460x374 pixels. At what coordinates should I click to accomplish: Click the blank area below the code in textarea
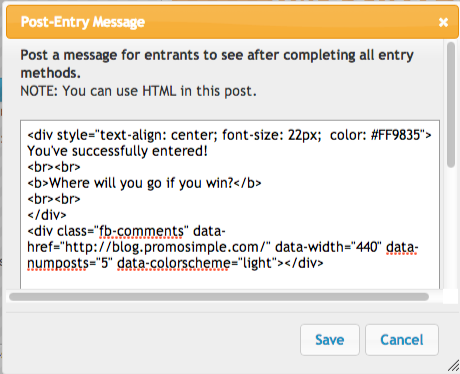[x=230, y=278]
